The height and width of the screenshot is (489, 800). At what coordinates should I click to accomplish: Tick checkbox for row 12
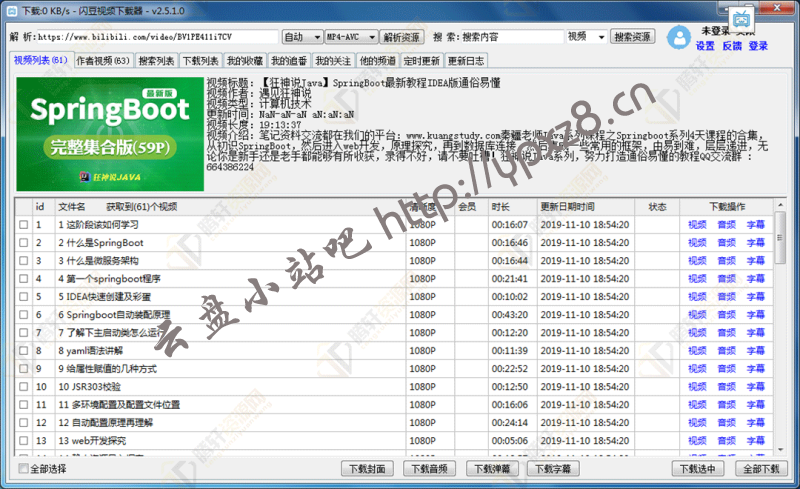tap(23, 423)
